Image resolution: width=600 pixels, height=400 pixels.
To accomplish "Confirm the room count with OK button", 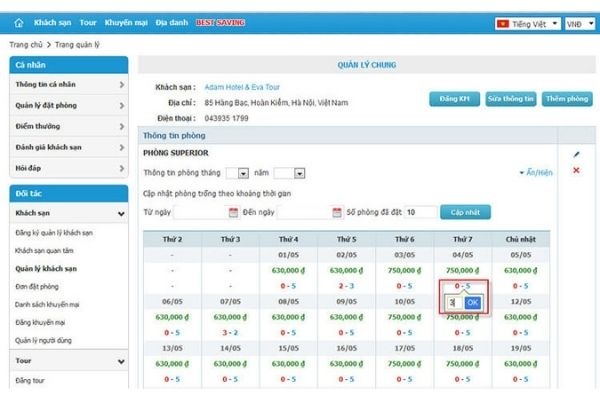I will click(x=472, y=301).
